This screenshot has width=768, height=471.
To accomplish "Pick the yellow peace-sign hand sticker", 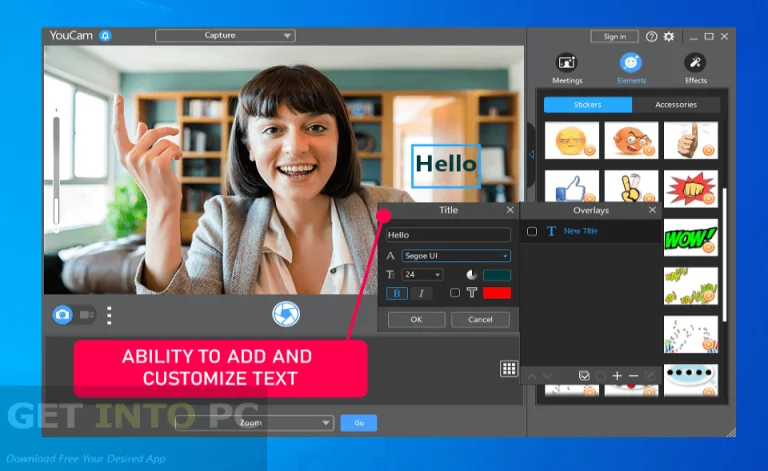I will (x=631, y=187).
